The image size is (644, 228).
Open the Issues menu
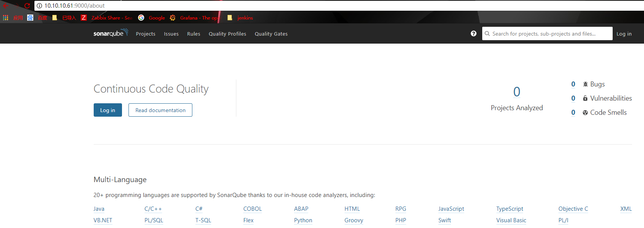point(171,34)
